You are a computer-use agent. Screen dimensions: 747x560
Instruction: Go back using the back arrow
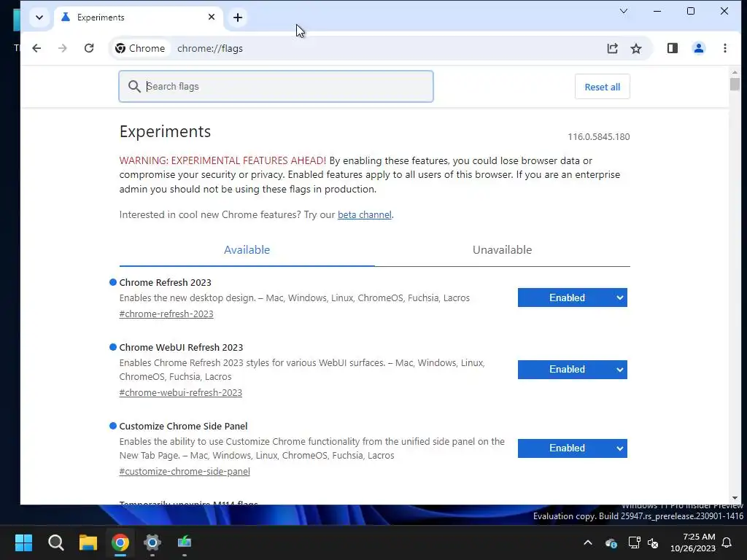pyautogui.click(x=36, y=48)
